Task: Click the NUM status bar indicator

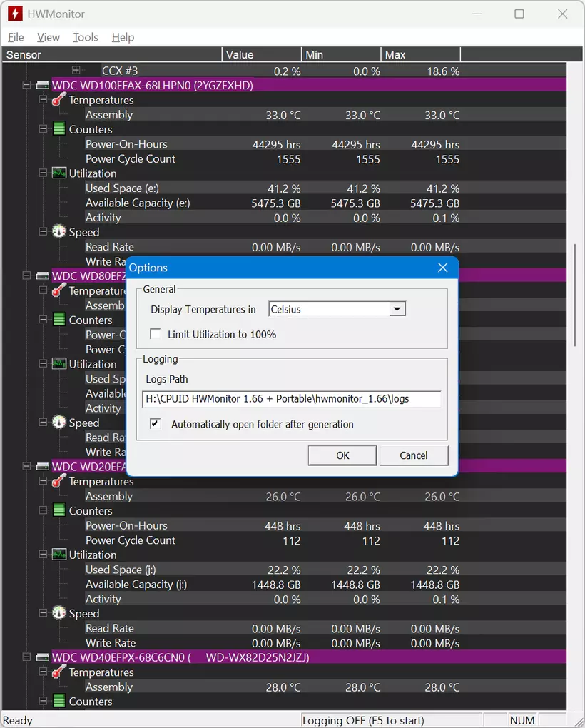Action: pos(522,720)
